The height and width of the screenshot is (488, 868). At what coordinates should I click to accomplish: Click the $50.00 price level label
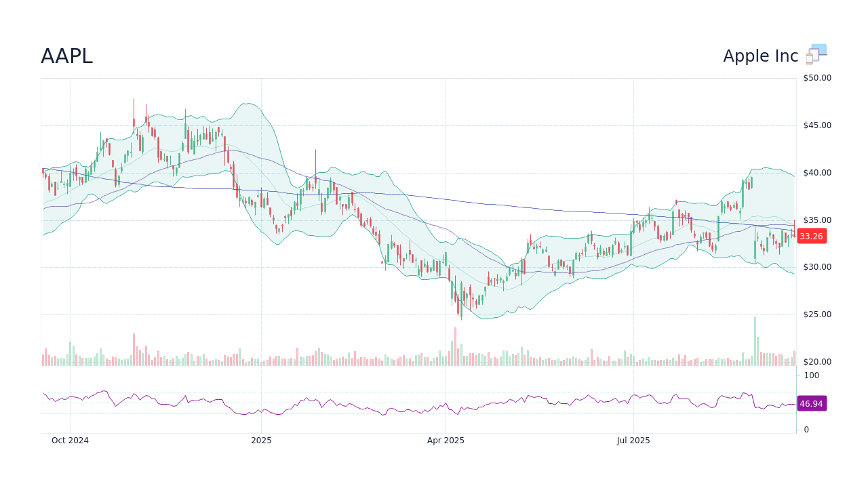pyautogui.click(x=816, y=77)
